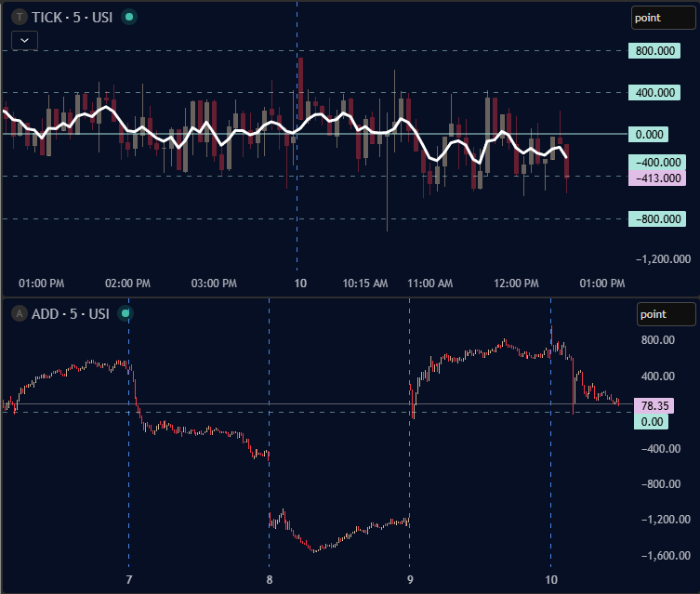700x594 pixels.
Task: Click 800.00 on the ADD price scale
Action: (x=657, y=340)
